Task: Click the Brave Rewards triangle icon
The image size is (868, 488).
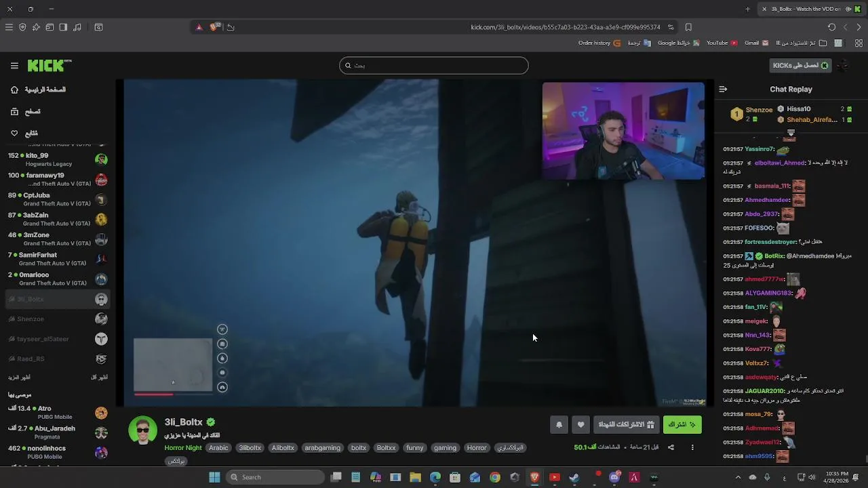Action: tap(199, 27)
